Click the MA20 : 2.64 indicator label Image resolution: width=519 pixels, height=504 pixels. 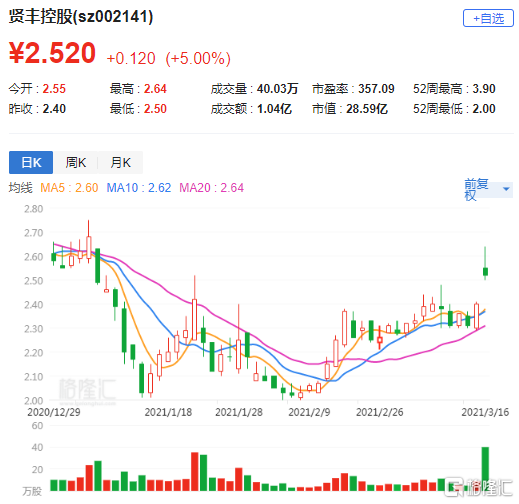click(x=211, y=188)
